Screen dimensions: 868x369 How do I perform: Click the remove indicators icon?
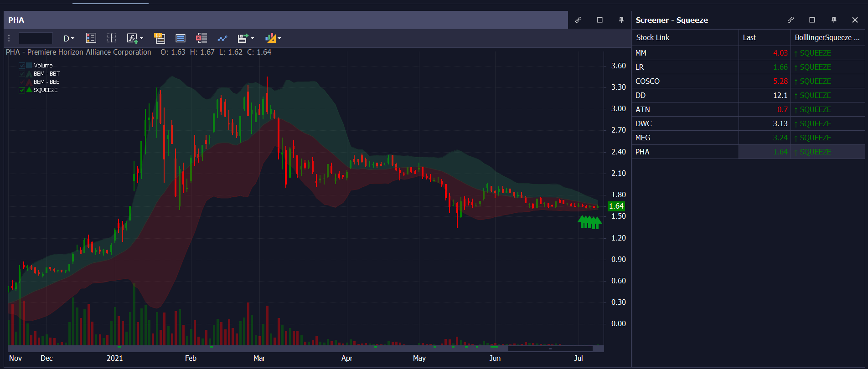pyautogui.click(x=201, y=38)
